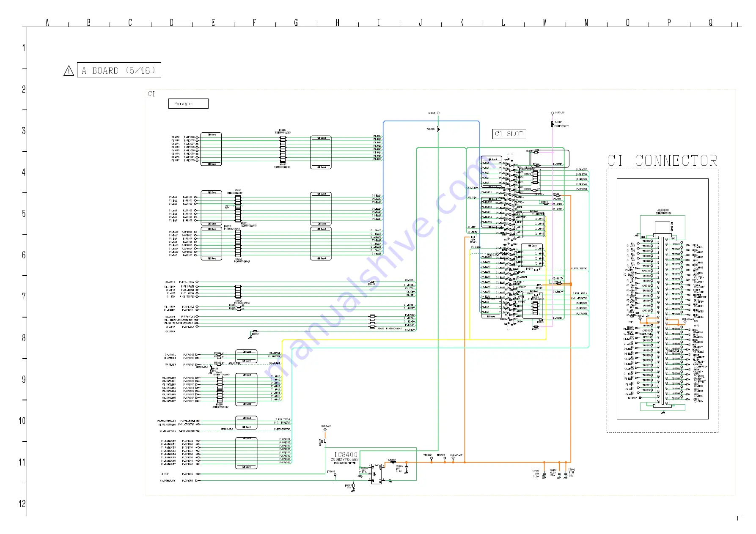Click the warning triangle beside A-BOARD
Image resolution: width=756 pixels, height=534 pixels.
pyautogui.click(x=69, y=71)
